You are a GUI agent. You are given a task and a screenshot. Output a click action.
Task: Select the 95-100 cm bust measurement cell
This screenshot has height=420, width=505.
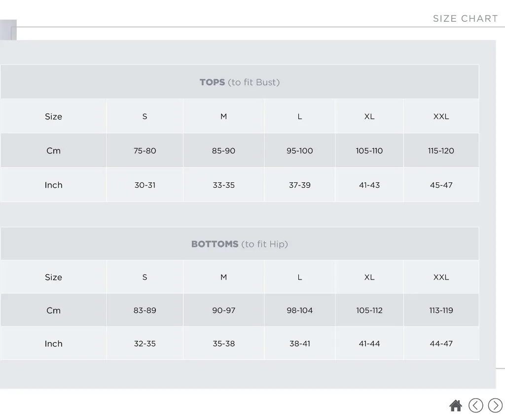[x=299, y=150]
